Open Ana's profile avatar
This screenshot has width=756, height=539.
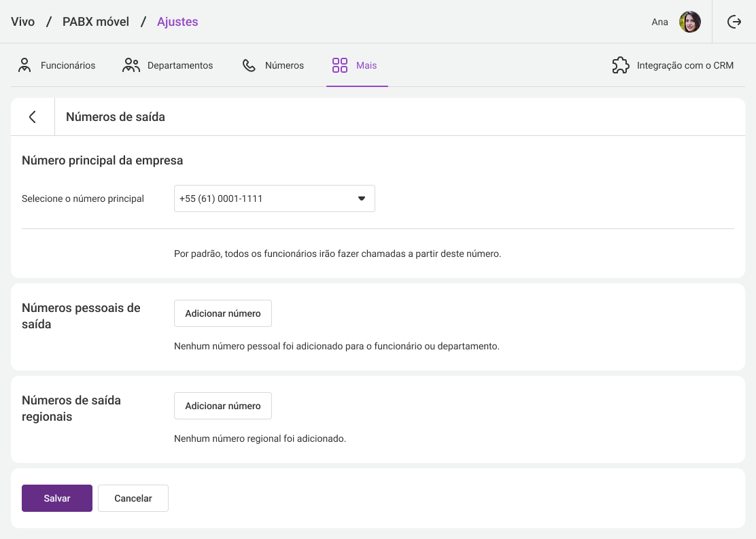[x=689, y=22]
